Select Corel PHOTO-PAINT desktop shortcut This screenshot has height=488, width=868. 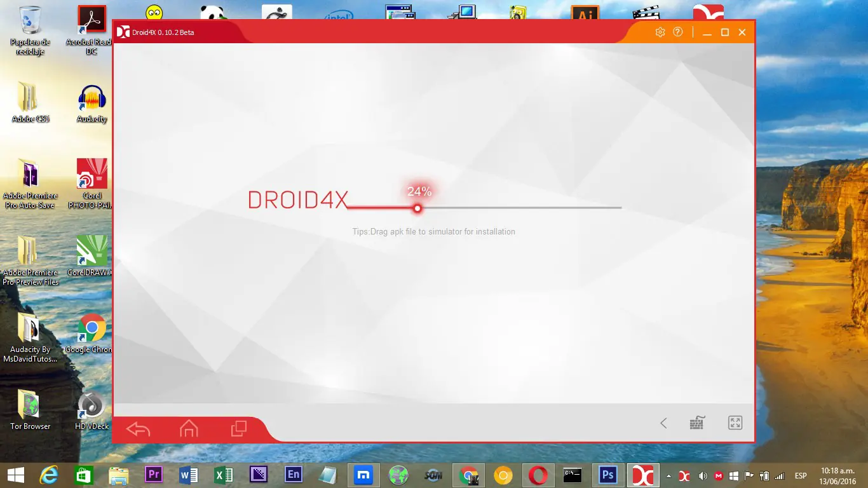[92, 183]
